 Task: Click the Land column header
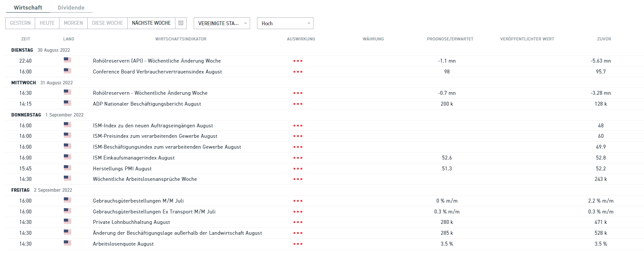click(69, 39)
